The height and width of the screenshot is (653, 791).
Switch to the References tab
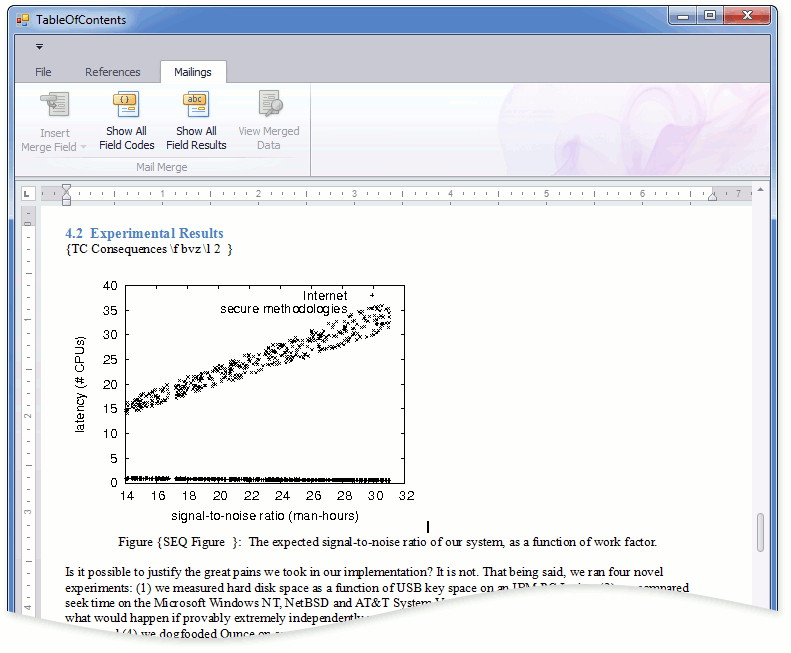coord(112,72)
